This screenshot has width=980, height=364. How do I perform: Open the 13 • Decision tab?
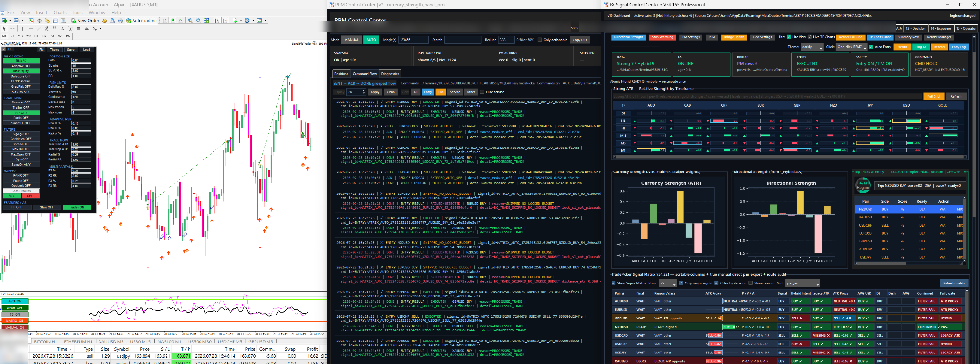click(x=915, y=28)
